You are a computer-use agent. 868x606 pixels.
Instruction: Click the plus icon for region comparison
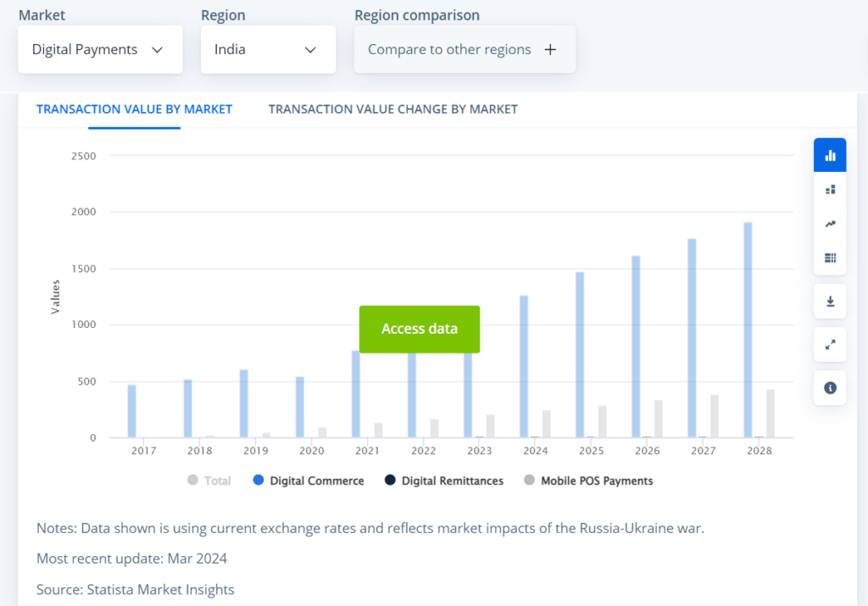click(x=549, y=50)
